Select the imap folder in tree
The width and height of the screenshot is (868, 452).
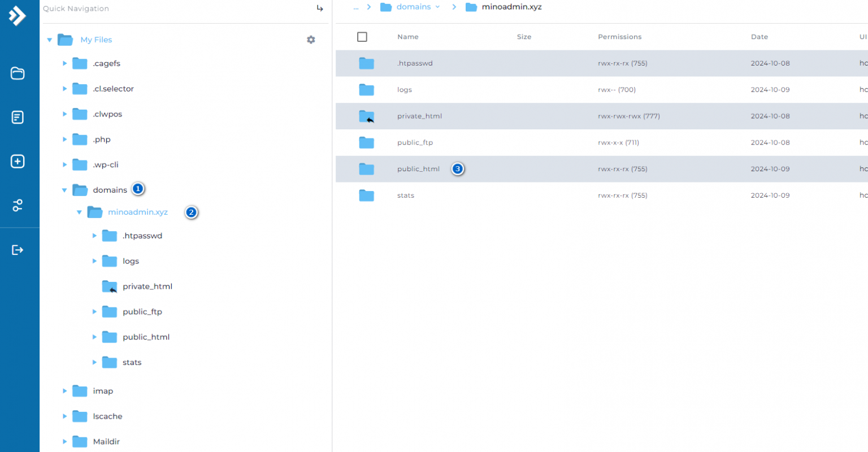(103, 391)
